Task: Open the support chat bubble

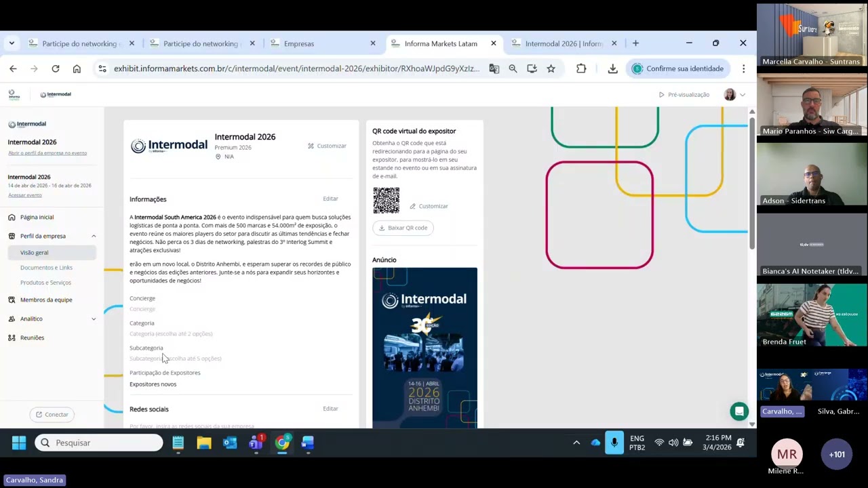Action: (x=739, y=411)
